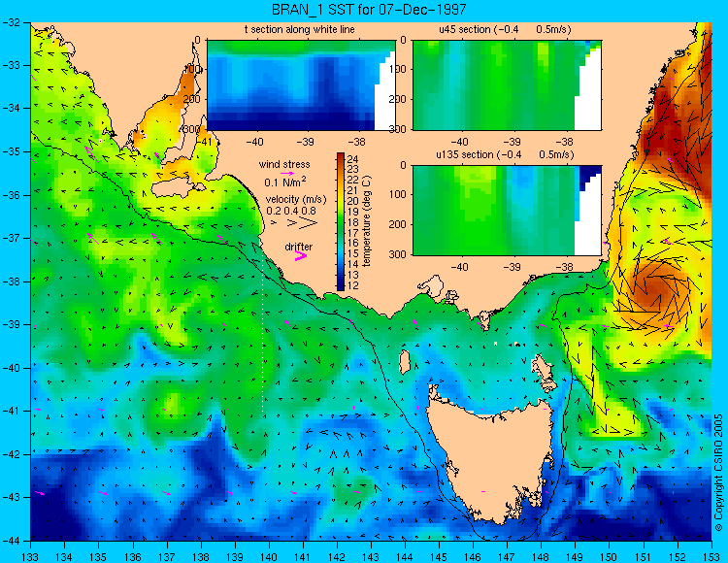Click the latitude axis label -35
Viewport: 728px width, 563px height.
[11, 151]
